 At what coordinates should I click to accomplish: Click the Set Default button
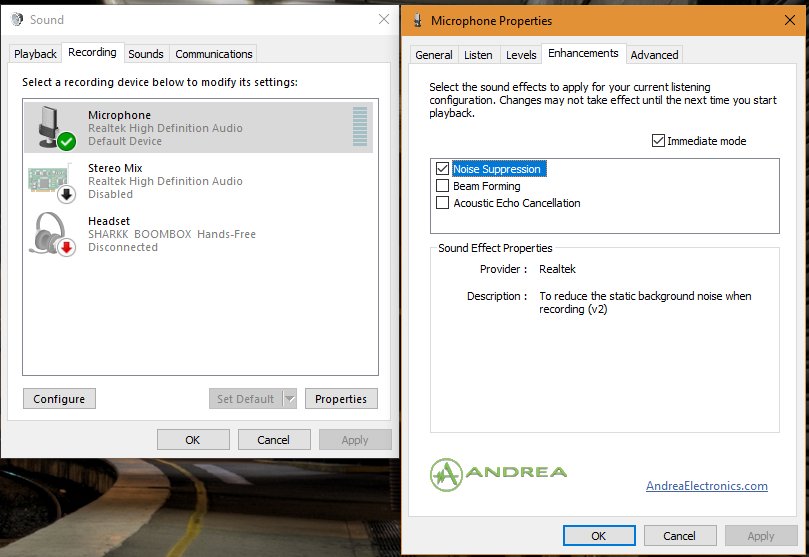(x=246, y=399)
